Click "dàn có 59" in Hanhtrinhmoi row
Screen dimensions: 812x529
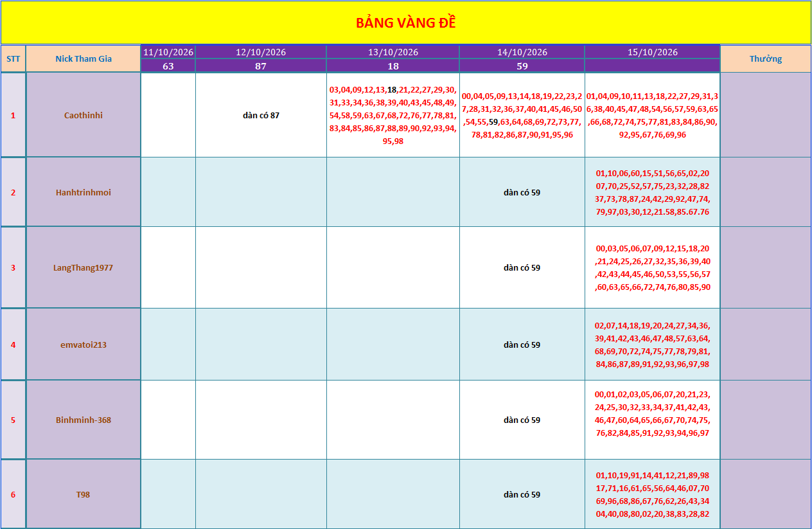[x=522, y=192]
